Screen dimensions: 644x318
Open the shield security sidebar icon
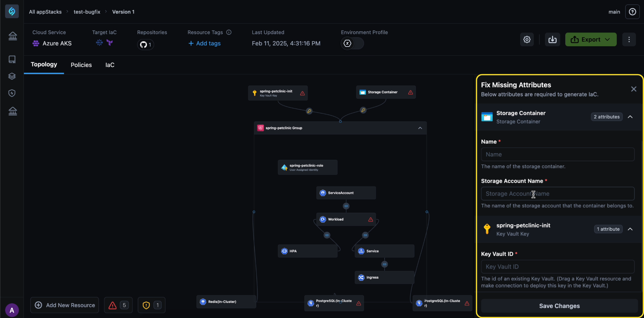pos(12,93)
